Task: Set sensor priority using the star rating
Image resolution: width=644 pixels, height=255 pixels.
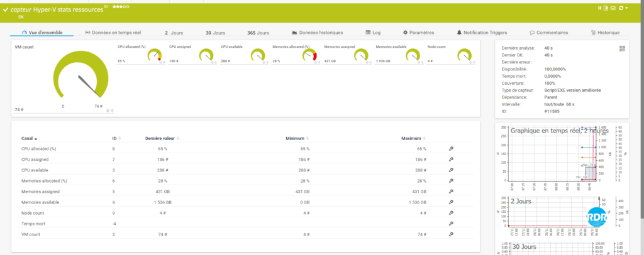Action: [121, 6]
